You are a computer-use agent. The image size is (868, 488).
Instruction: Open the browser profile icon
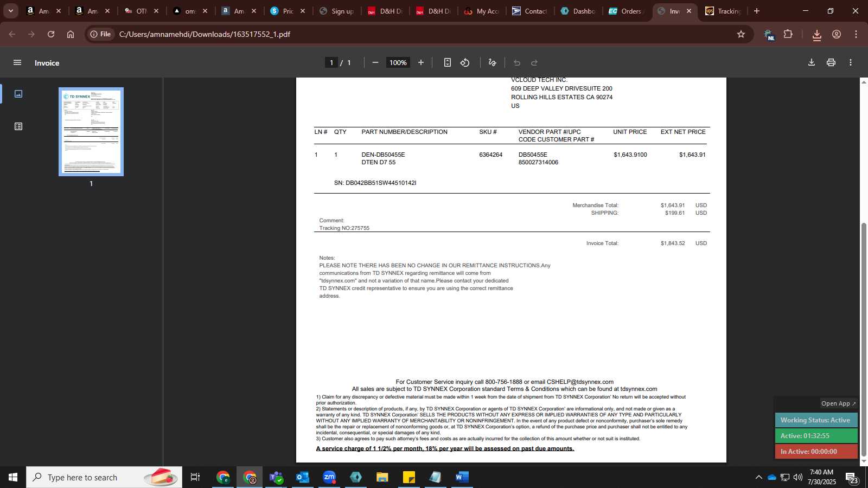(x=837, y=34)
